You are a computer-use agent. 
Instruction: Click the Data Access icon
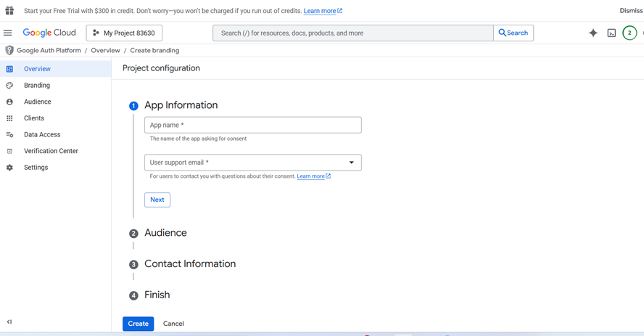(x=9, y=135)
